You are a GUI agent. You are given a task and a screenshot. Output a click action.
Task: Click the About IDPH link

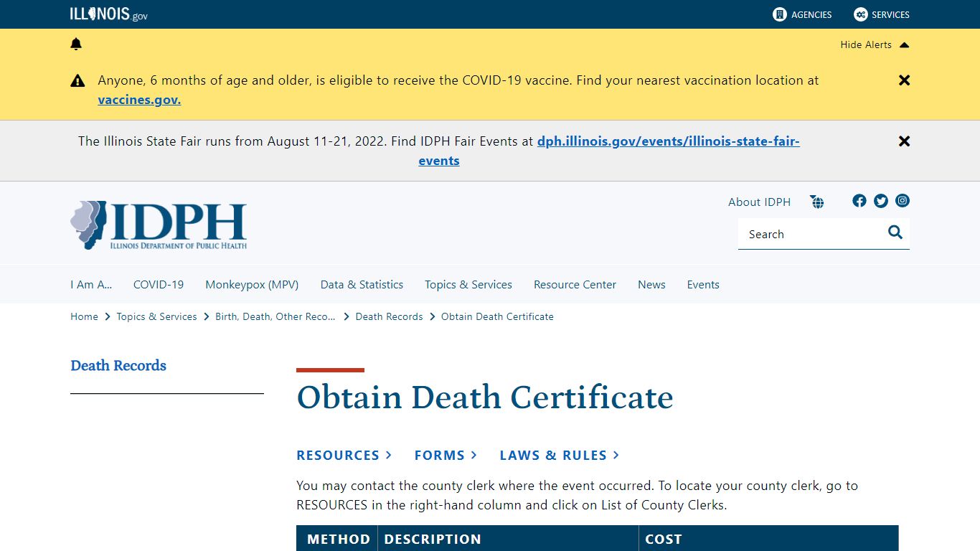(x=759, y=202)
